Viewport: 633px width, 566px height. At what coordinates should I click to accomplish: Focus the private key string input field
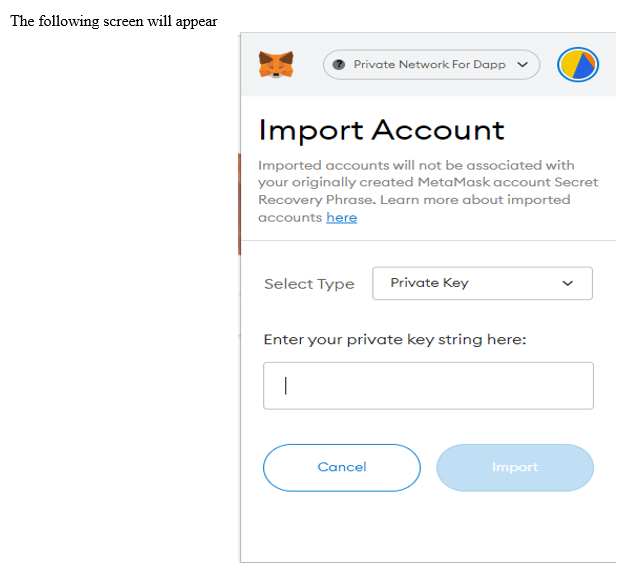point(428,386)
